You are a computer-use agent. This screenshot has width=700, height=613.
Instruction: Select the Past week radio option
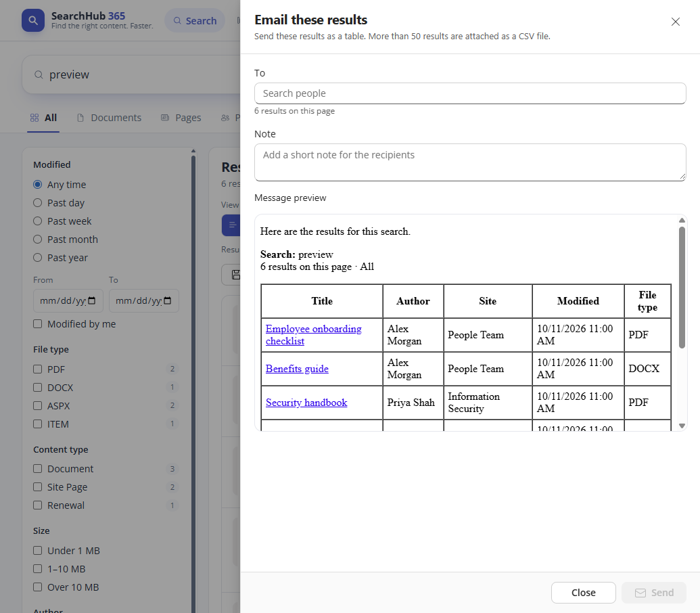(x=37, y=221)
